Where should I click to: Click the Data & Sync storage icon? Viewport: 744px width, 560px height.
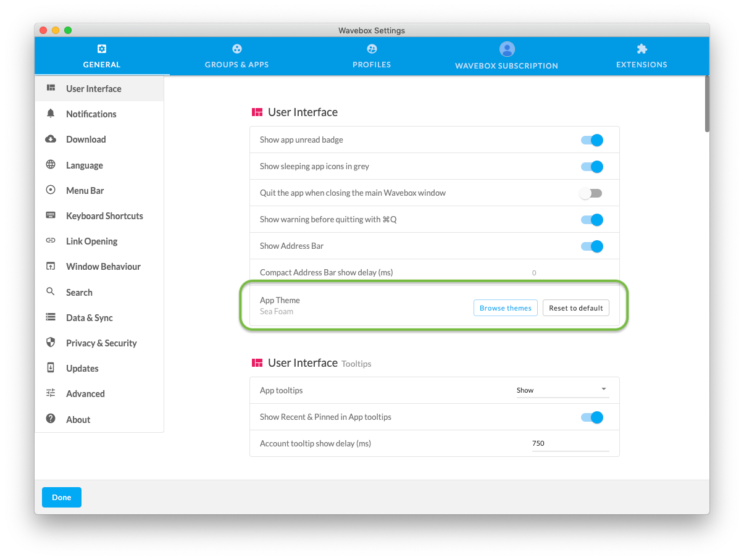(x=51, y=317)
